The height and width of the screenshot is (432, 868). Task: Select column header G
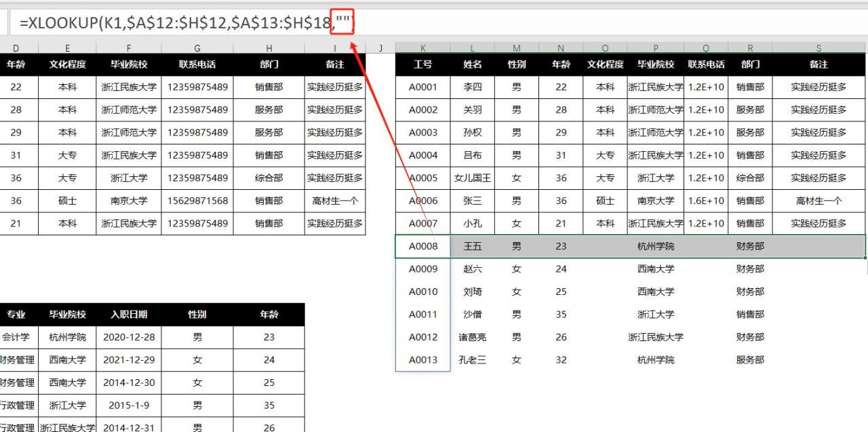pyautogui.click(x=197, y=47)
